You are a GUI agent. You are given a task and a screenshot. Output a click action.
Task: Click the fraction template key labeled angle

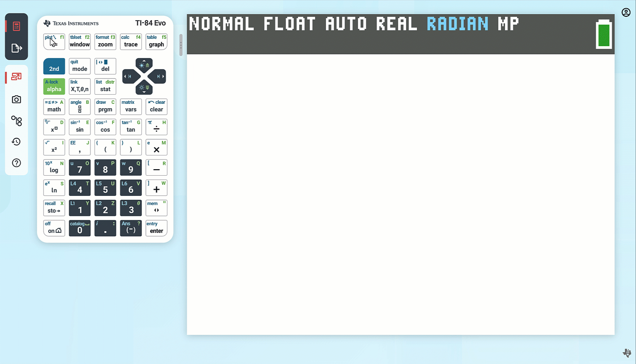[80, 107]
